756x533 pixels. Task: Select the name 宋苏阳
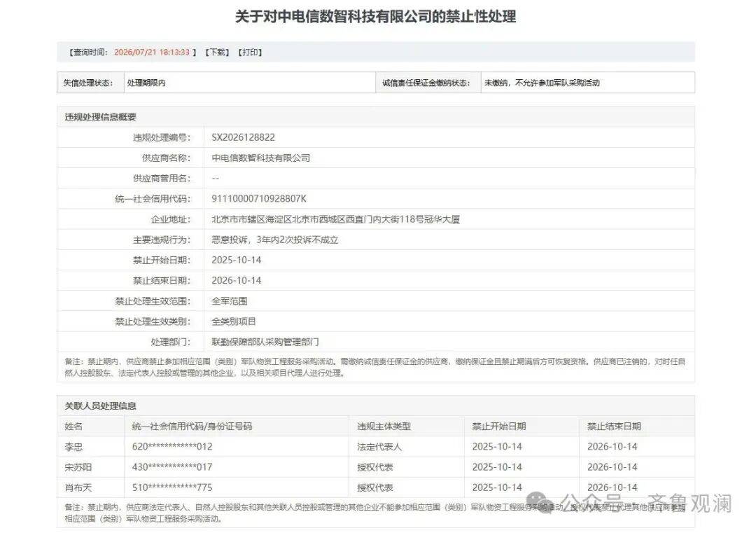click(78, 467)
